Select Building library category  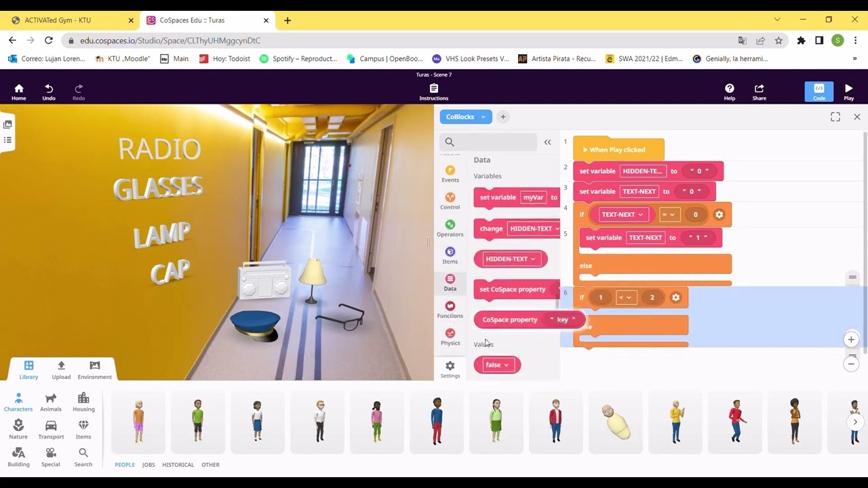tap(18, 457)
